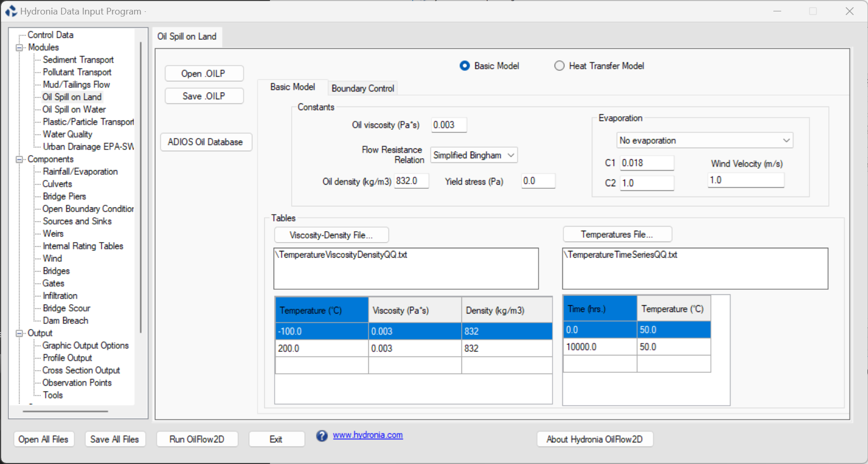Run OilFlow2D simulation
Screen dimensions: 868x464
[197, 439]
